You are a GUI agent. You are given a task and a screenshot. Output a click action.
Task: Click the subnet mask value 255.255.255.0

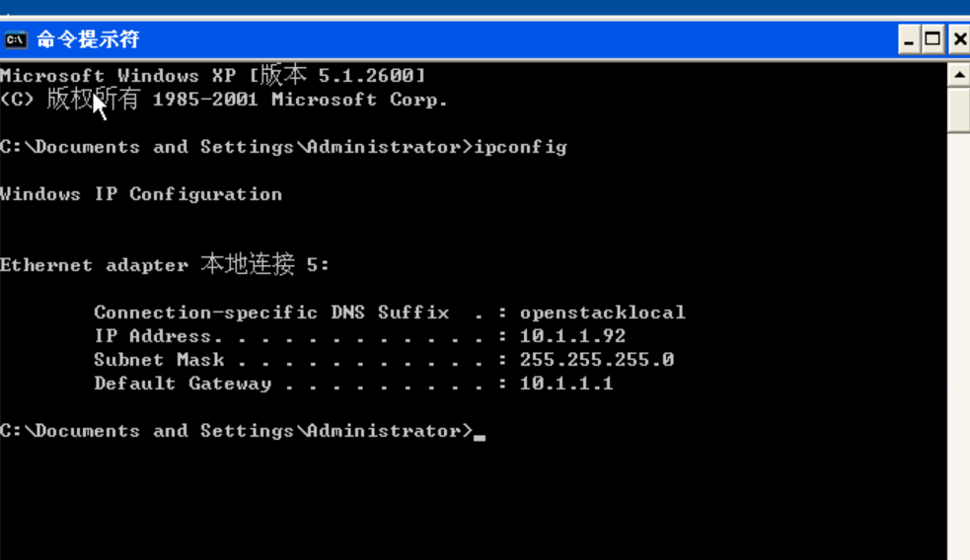(x=597, y=359)
